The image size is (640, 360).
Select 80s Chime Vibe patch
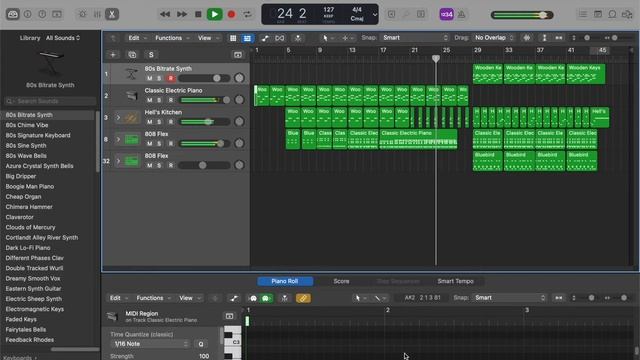tap(27, 125)
